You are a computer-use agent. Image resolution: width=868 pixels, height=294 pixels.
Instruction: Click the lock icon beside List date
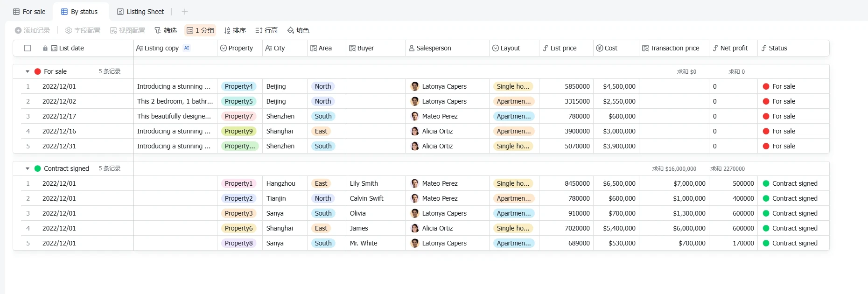[x=45, y=48]
